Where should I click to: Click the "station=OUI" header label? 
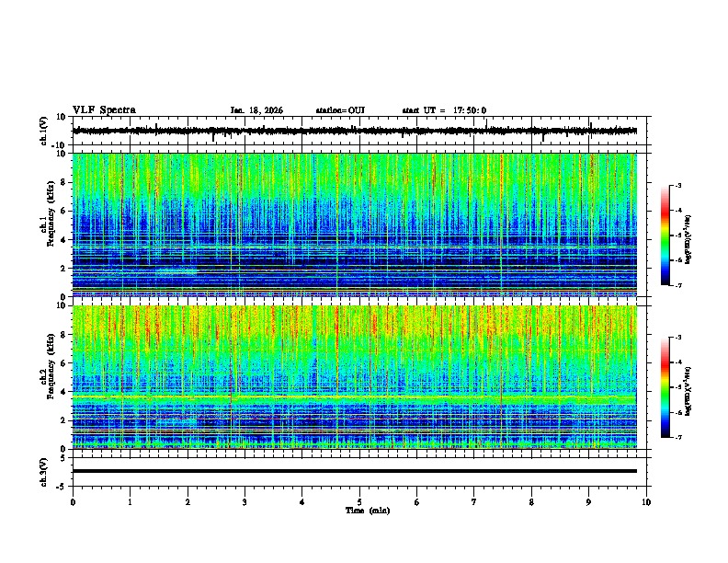340,110
